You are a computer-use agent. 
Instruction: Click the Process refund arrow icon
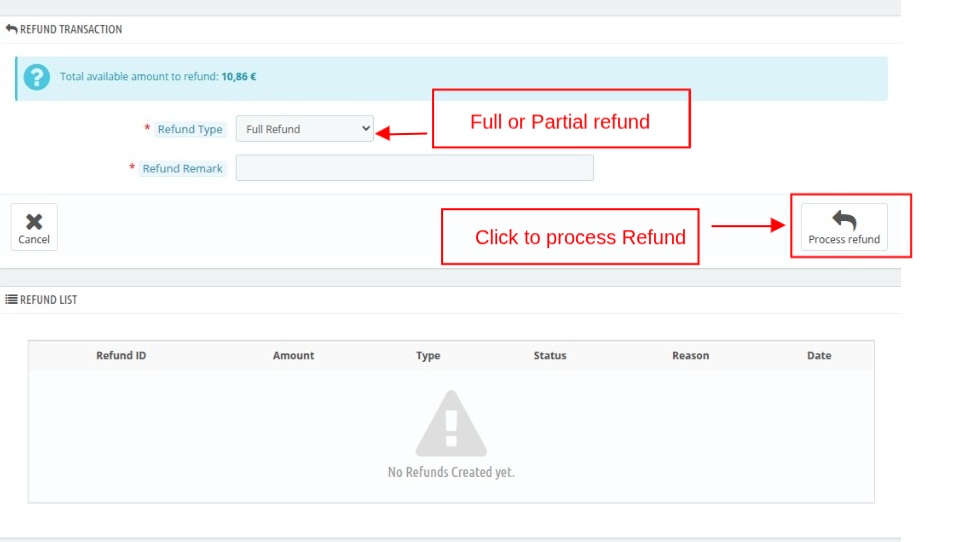point(844,220)
